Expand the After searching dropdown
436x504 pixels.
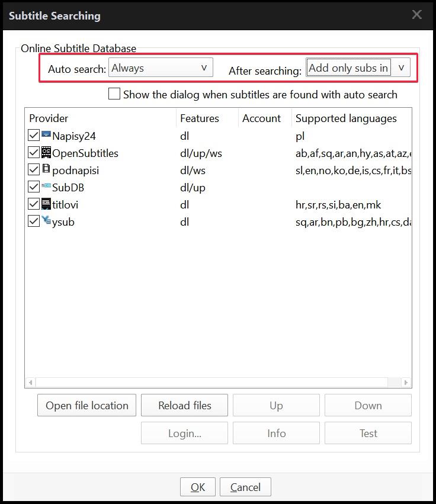pos(358,68)
